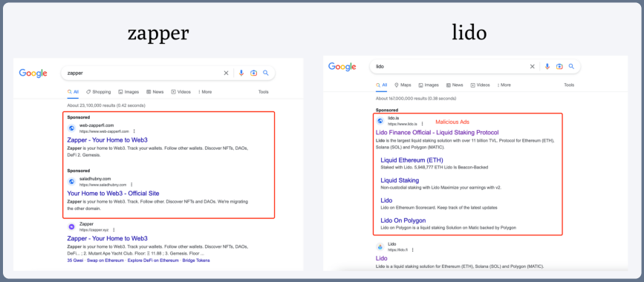Open 'Lido' sitelink about Ethereum Scorecard
644x282 pixels.
click(386, 200)
